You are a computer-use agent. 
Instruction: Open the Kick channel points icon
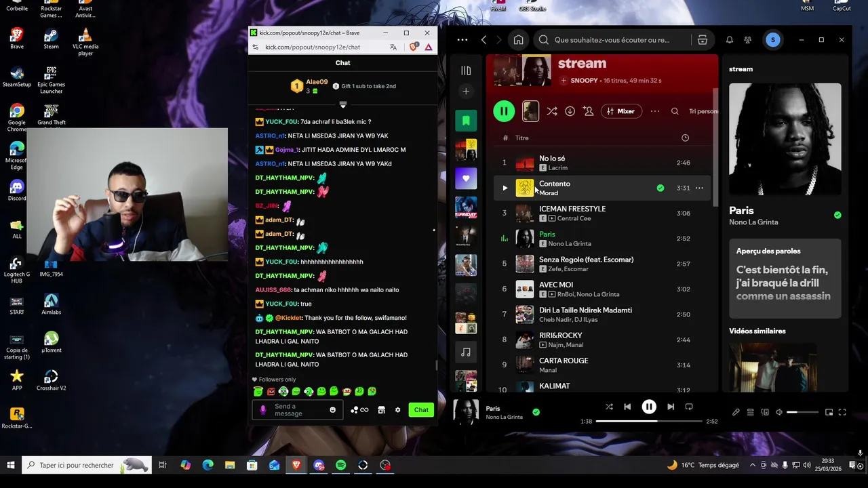pyautogui.click(x=359, y=410)
